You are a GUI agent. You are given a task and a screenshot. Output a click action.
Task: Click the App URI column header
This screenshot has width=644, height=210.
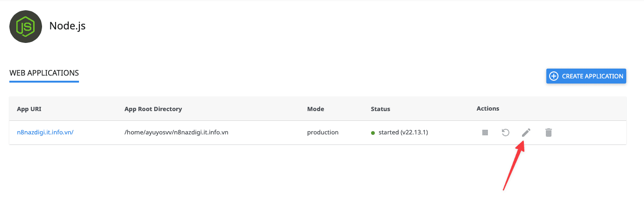click(29, 109)
